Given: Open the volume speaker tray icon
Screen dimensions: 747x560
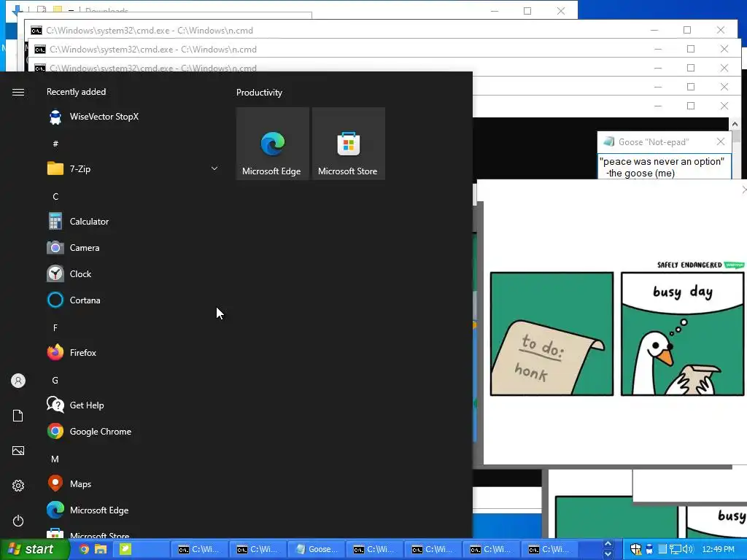Looking at the screenshot, I should [x=687, y=549].
